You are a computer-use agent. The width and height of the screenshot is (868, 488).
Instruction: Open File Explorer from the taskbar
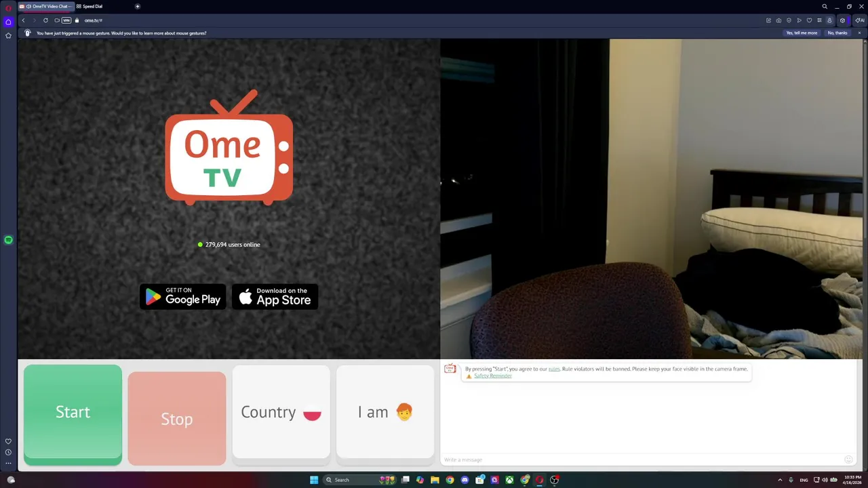click(x=435, y=480)
